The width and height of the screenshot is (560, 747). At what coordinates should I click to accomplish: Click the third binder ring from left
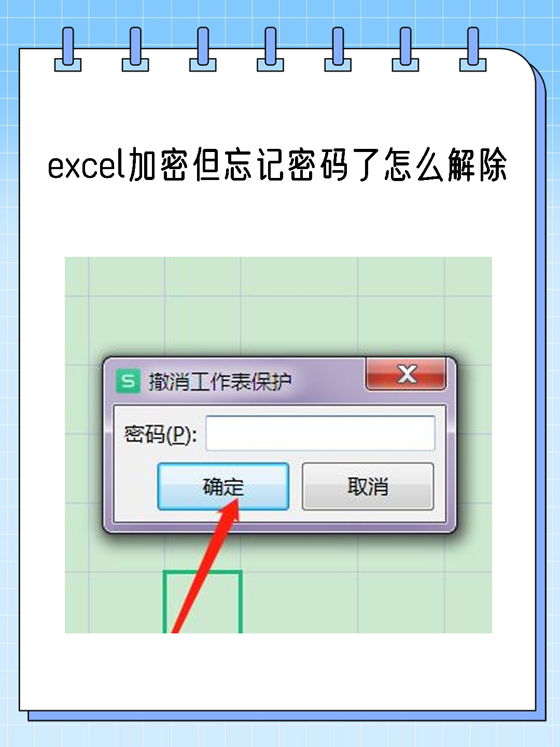(x=203, y=49)
